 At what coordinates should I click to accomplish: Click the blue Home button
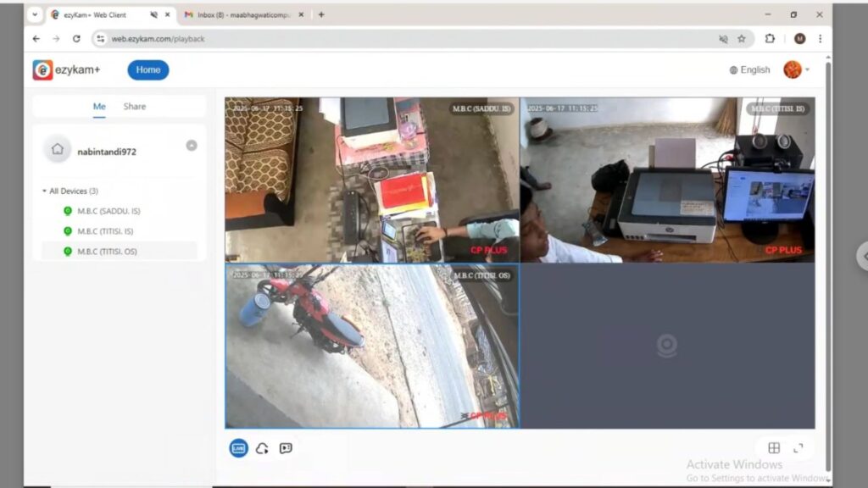(148, 70)
